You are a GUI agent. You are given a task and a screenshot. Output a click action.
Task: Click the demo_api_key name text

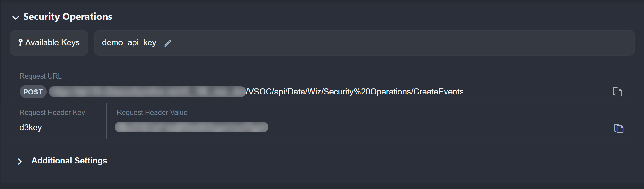(129, 43)
